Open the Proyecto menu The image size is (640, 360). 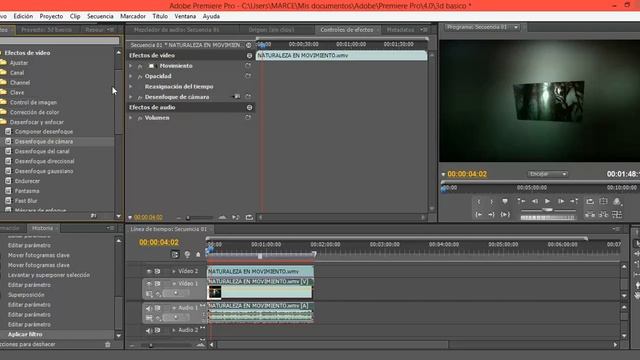(x=51, y=16)
